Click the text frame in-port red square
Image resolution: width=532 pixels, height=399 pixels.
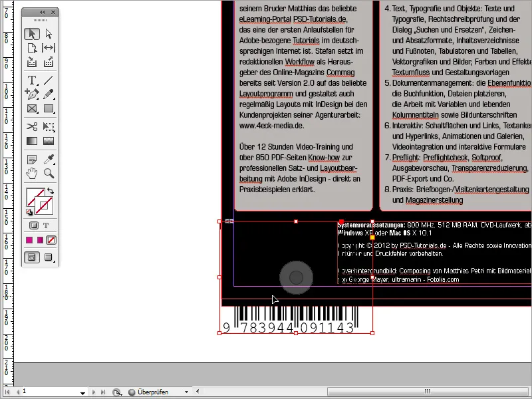click(x=341, y=222)
